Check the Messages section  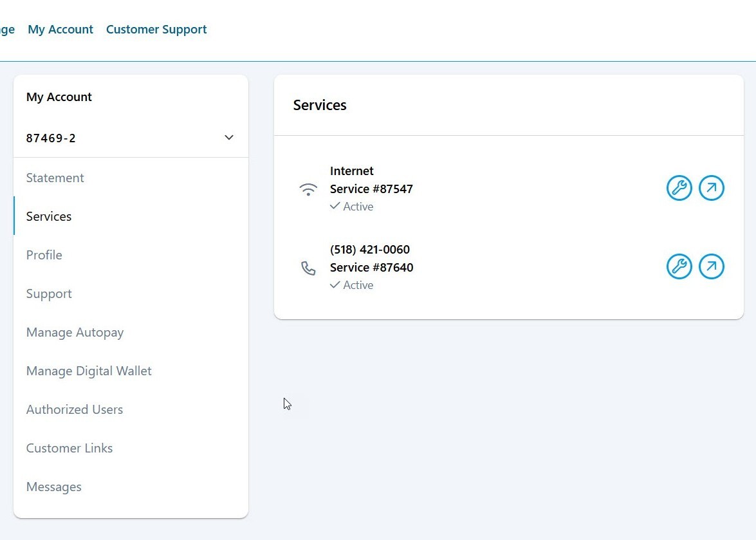[x=53, y=487]
